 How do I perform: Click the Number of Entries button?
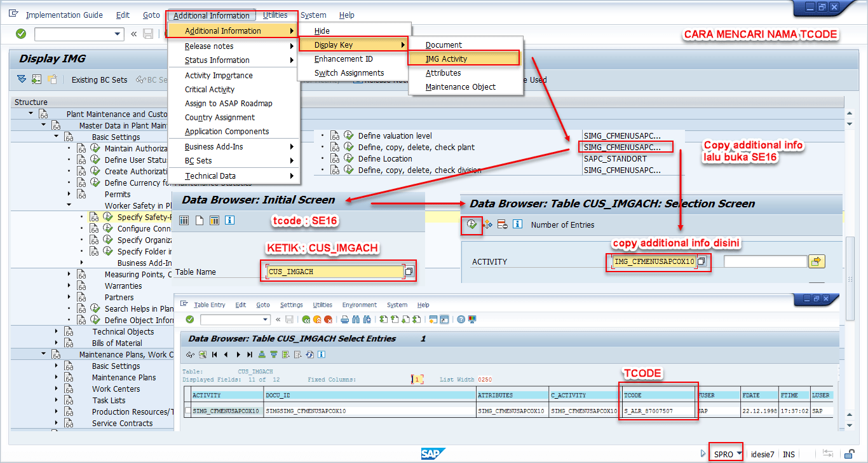point(562,225)
